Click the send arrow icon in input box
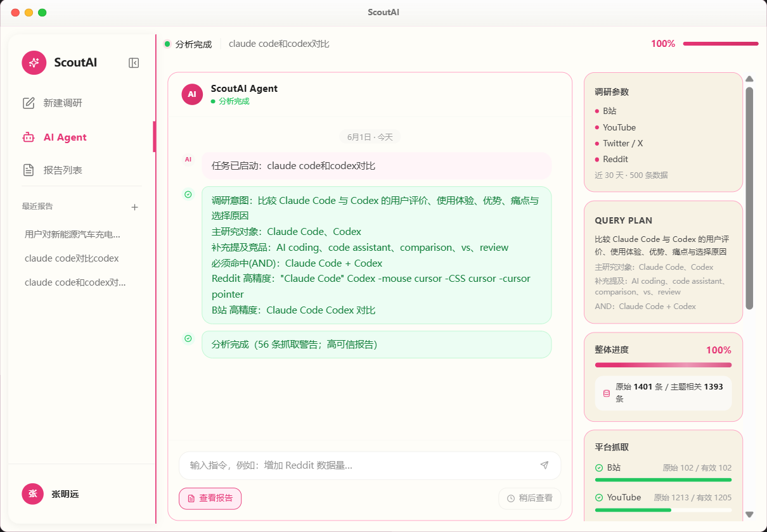Viewport: 767px width, 532px height. click(545, 465)
